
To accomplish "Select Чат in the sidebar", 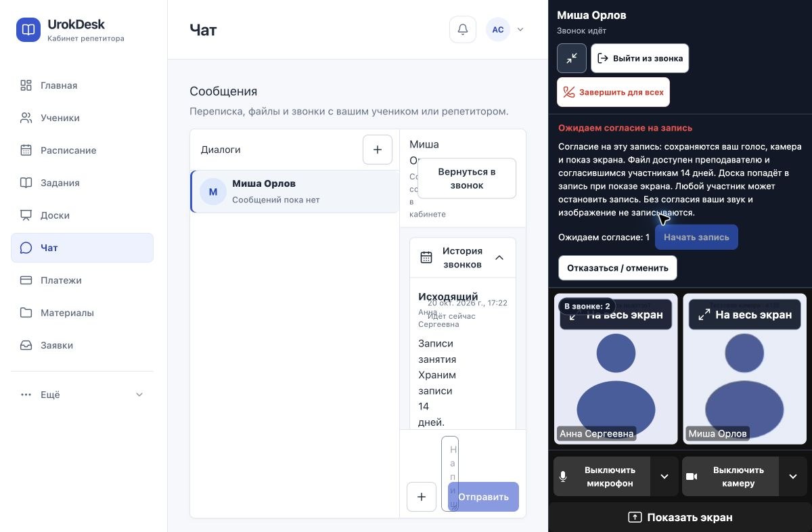I will point(83,248).
